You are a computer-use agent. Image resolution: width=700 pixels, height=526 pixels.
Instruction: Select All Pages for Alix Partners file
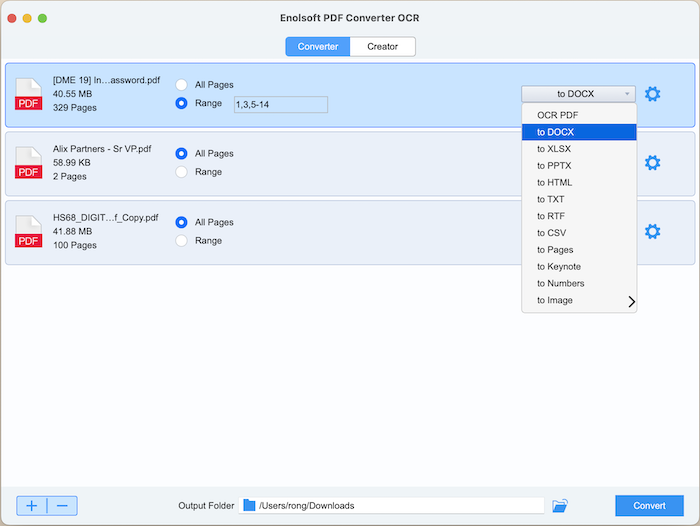(x=181, y=153)
